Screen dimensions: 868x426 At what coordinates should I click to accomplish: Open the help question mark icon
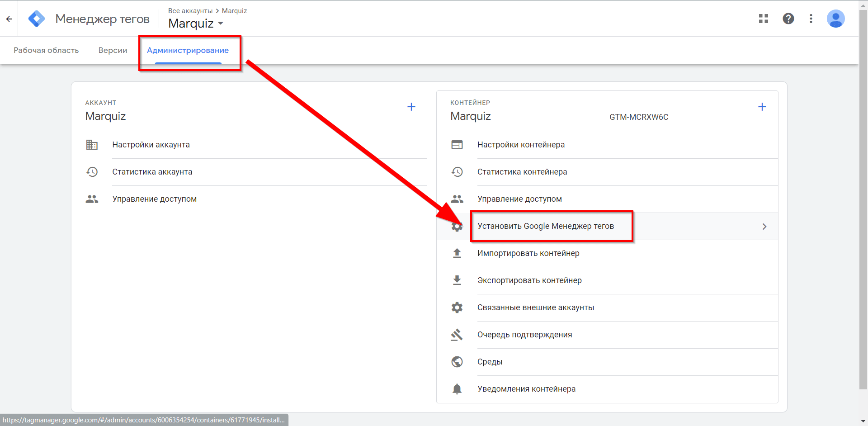(x=788, y=19)
